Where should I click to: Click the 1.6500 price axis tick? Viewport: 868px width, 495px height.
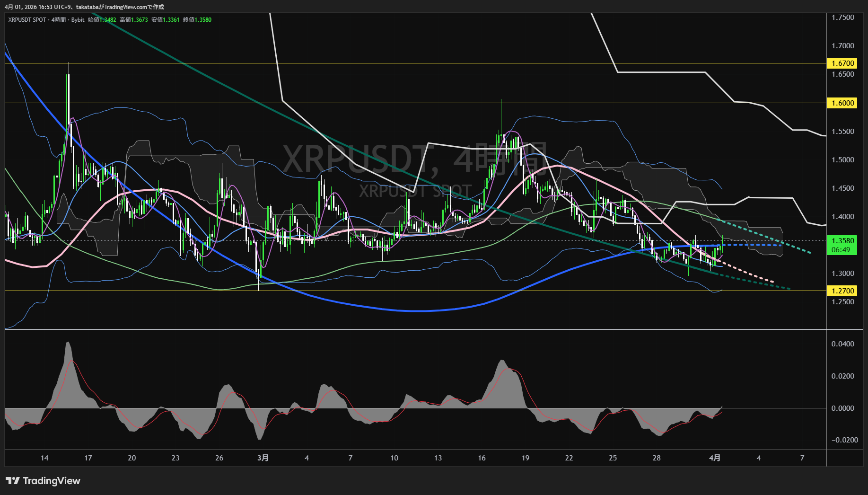point(843,74)
